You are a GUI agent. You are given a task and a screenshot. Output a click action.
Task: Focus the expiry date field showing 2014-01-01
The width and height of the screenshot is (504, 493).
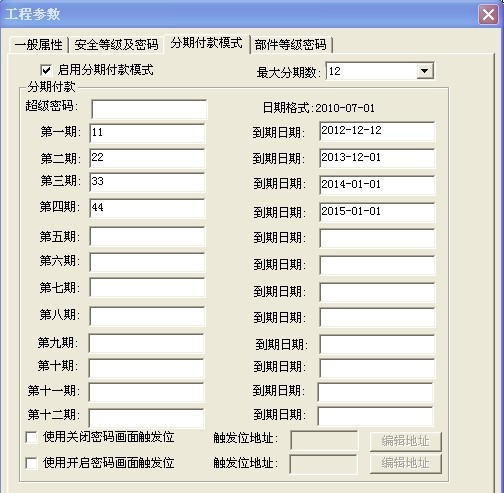377,185
